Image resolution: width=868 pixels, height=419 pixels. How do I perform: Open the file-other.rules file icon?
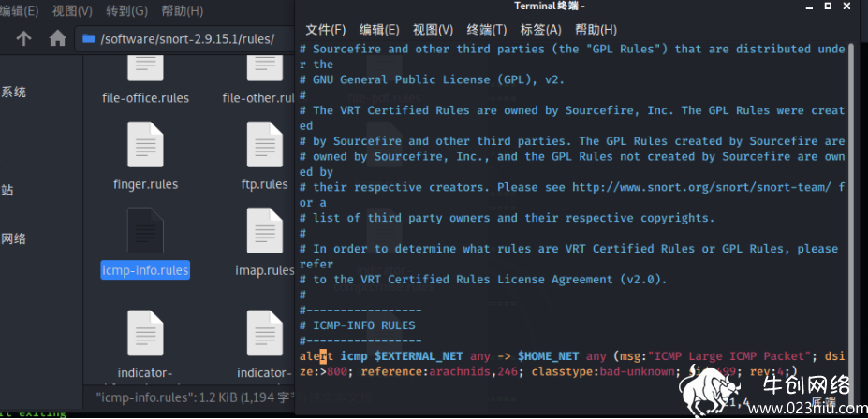click(265, 68)
